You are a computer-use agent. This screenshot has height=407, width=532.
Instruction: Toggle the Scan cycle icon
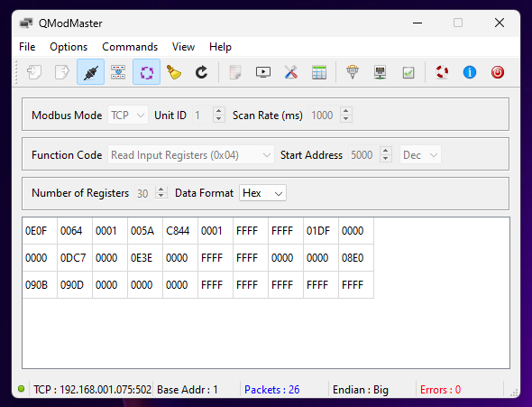pyautogui.click(x=147, y=72)
